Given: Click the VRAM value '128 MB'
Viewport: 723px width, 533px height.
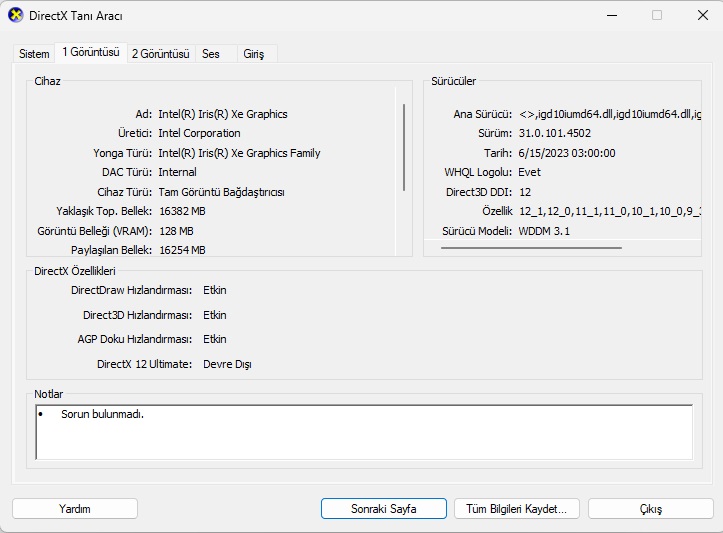Looking at the screenshot, I should pos(176,231).
